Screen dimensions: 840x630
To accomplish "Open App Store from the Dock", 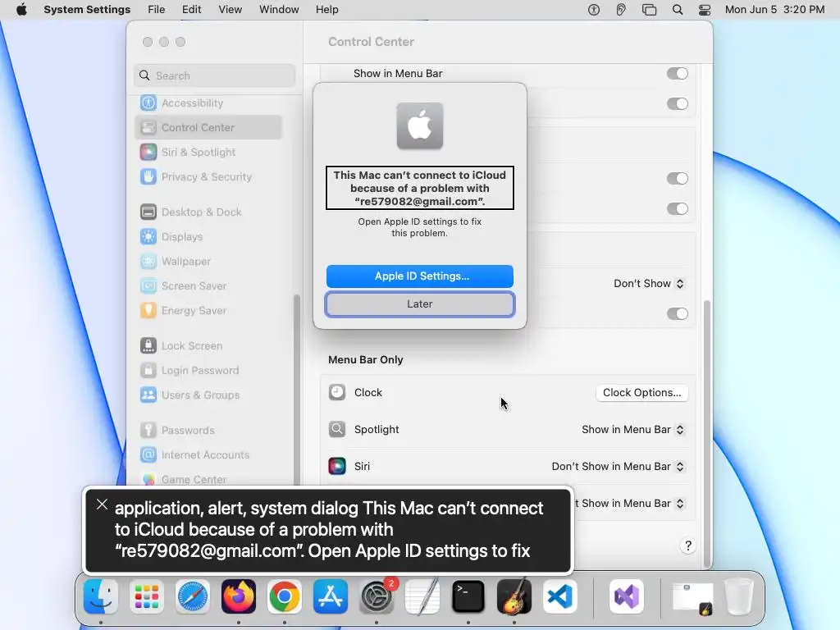I will click(x=331, y=596).
